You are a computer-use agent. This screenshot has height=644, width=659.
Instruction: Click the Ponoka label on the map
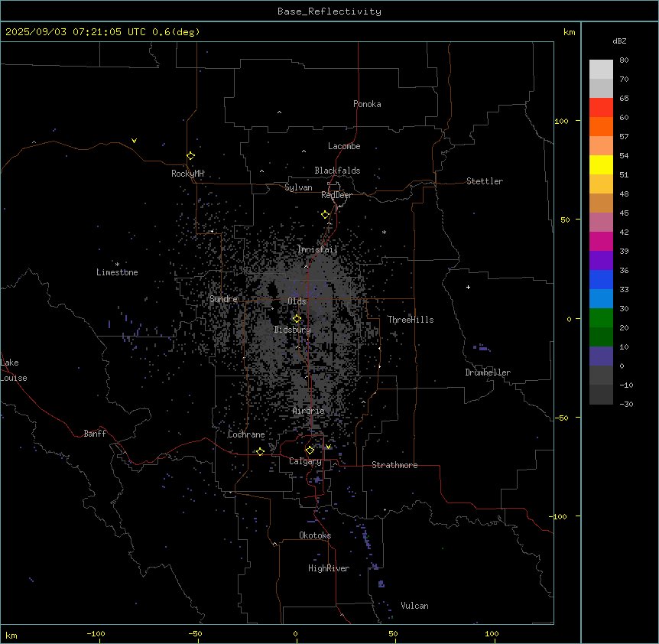click(x=367, y=104)
